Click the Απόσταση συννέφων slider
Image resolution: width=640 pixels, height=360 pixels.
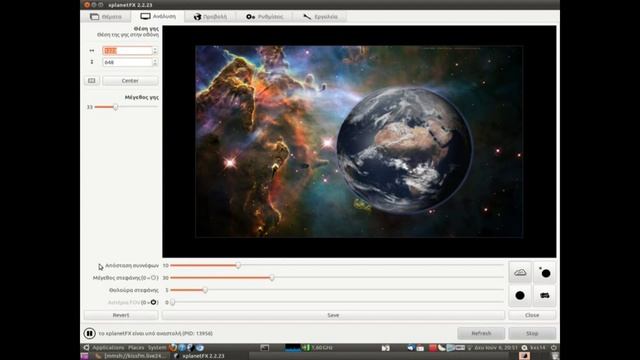[x=337, y=265]
